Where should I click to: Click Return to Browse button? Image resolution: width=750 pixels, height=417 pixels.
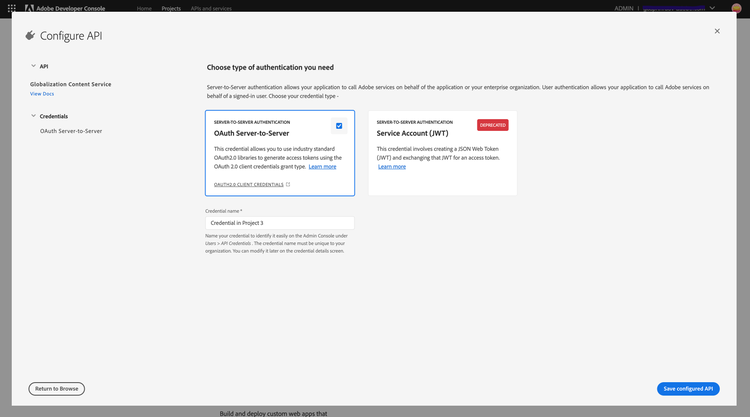tap(56, 389)
